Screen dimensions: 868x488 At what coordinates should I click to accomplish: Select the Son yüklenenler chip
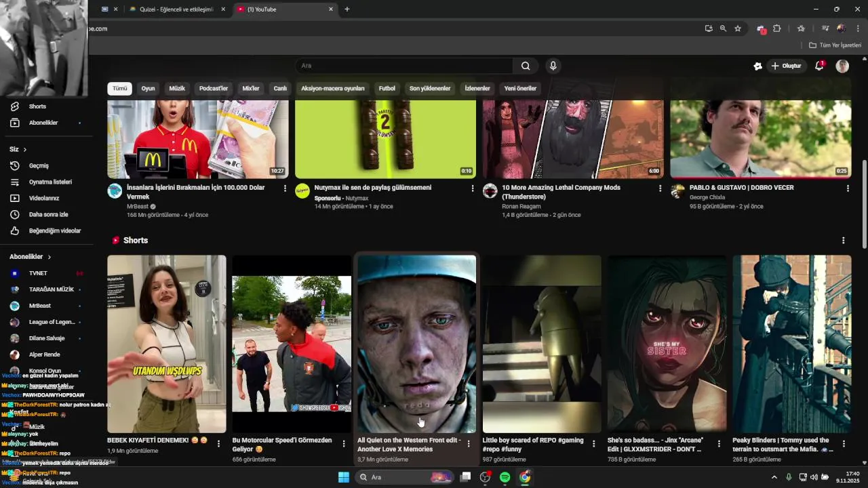click(x=430, y=88)
